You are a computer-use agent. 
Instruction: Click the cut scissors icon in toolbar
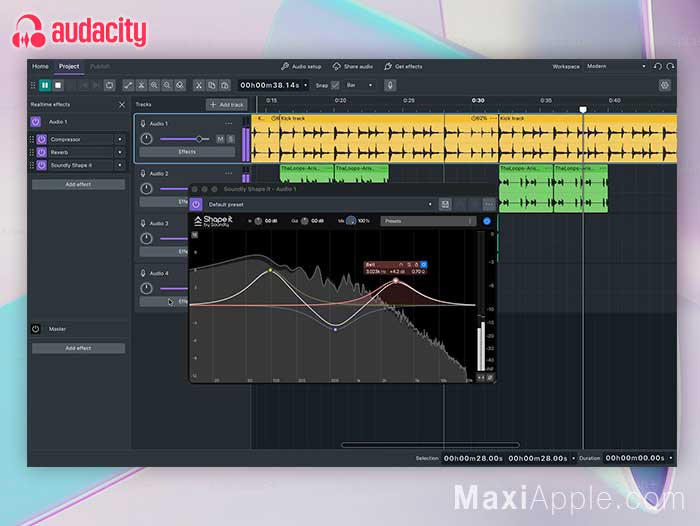[199, 85]
